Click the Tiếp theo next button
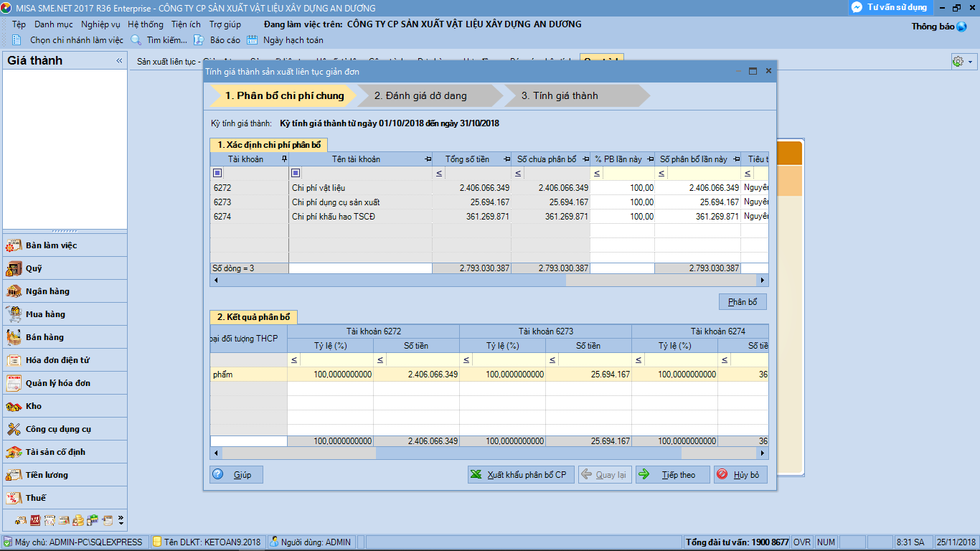Image resolution: width=980 pixels, height=551 pixels. [x=672, y=474]
